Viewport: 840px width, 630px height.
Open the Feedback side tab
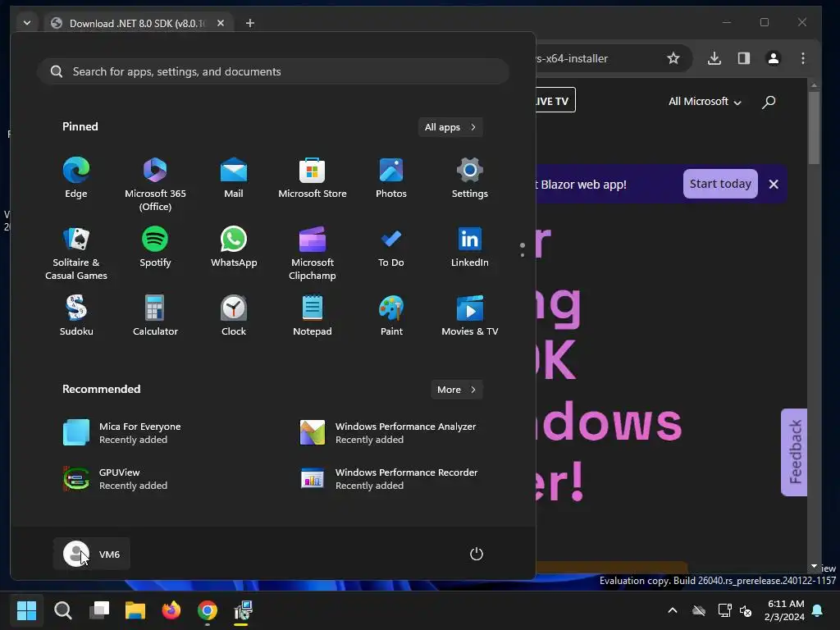[794, 452]
